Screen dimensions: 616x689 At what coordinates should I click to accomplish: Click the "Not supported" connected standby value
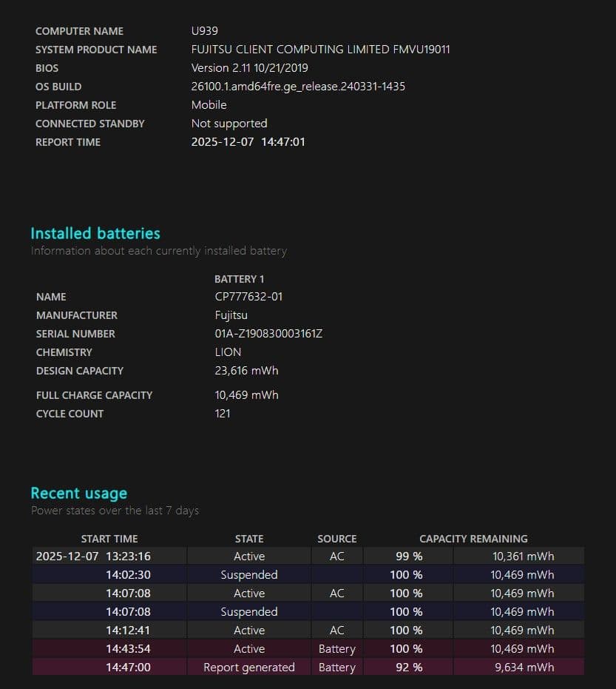[x=229, y=124]
